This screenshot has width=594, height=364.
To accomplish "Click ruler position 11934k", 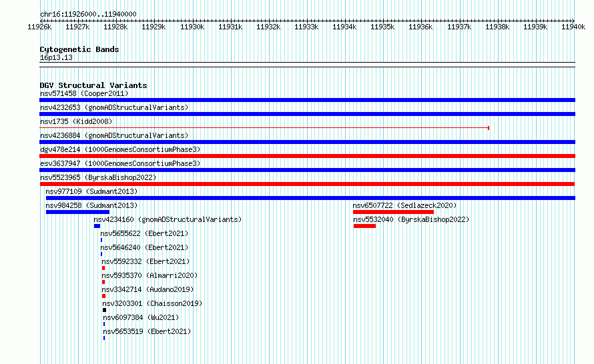I will (344, 27).
